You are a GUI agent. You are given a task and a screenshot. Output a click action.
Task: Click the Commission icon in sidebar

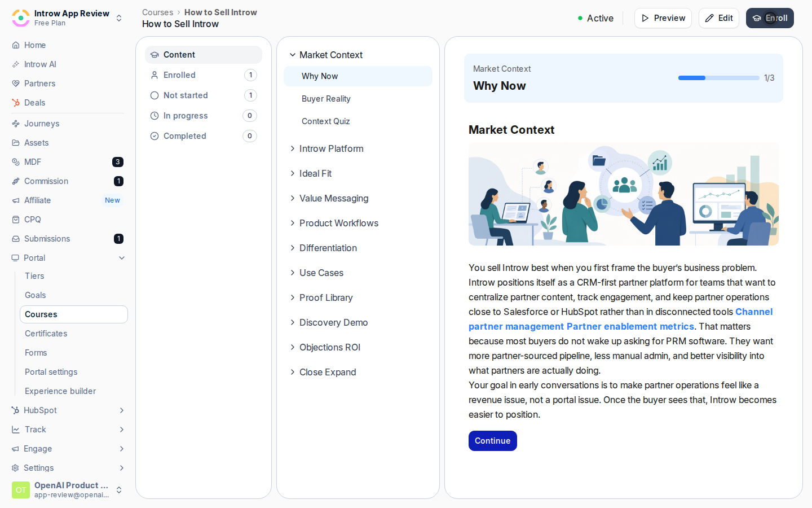[16, 181]
